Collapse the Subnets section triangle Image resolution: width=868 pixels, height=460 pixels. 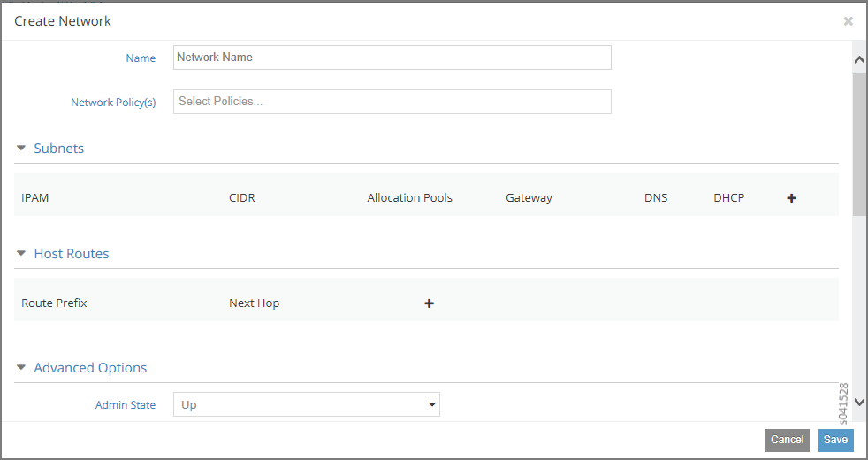[x=21, y=149]
